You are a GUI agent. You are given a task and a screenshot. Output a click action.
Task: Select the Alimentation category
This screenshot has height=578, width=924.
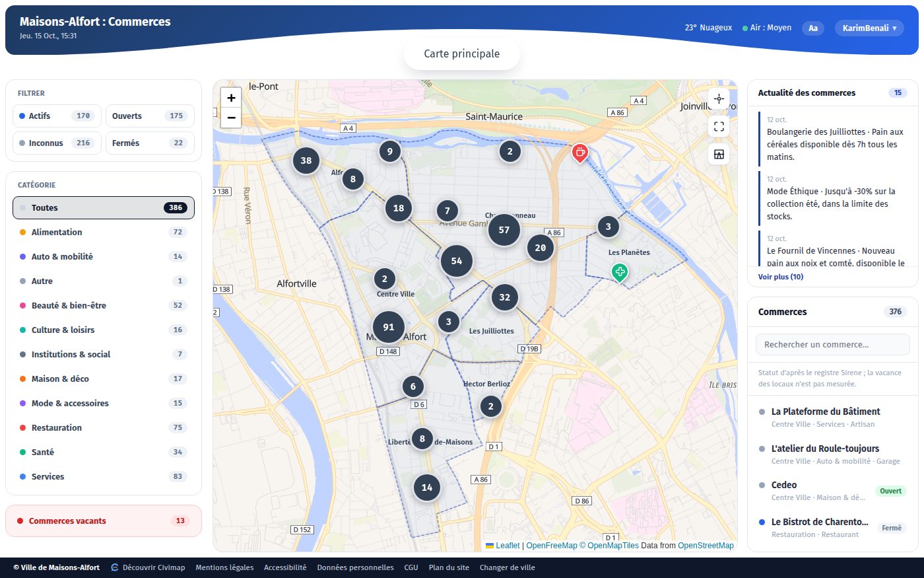click(x=104, y=232)
